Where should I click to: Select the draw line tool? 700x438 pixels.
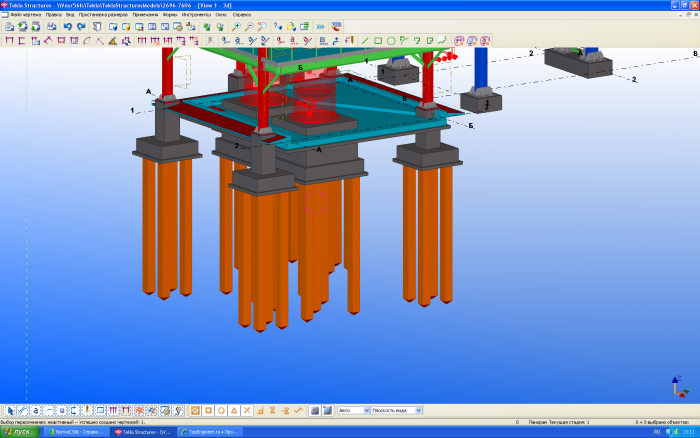365,41
